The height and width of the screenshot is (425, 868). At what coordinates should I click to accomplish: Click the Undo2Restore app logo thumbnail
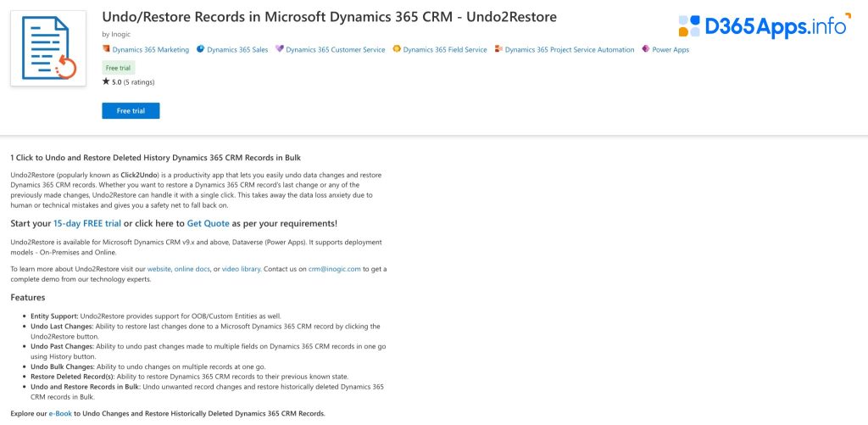[48, 48]
